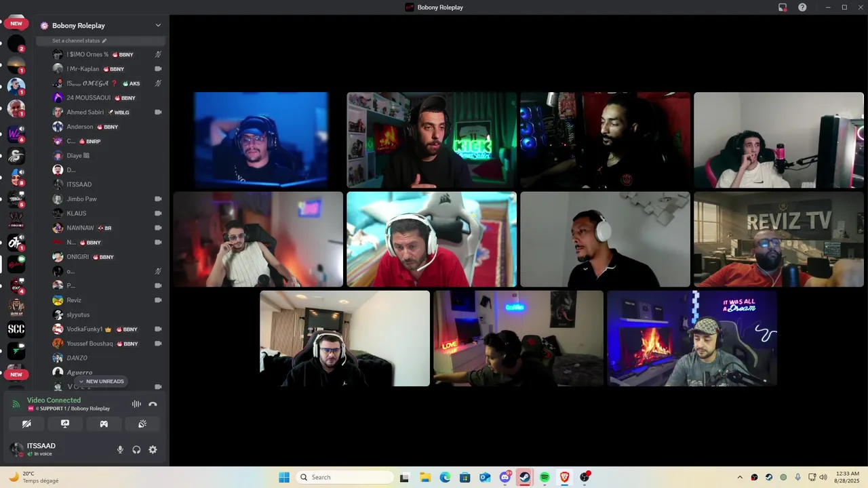Open the white S logo server
This screenshot has height=488, width=868.
16,156
